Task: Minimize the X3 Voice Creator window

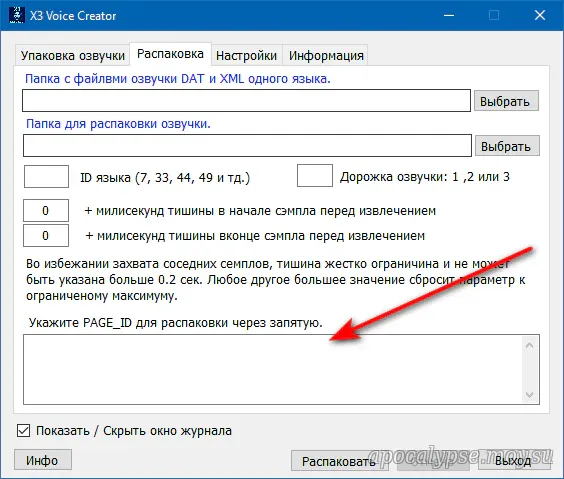Action: 449,15
